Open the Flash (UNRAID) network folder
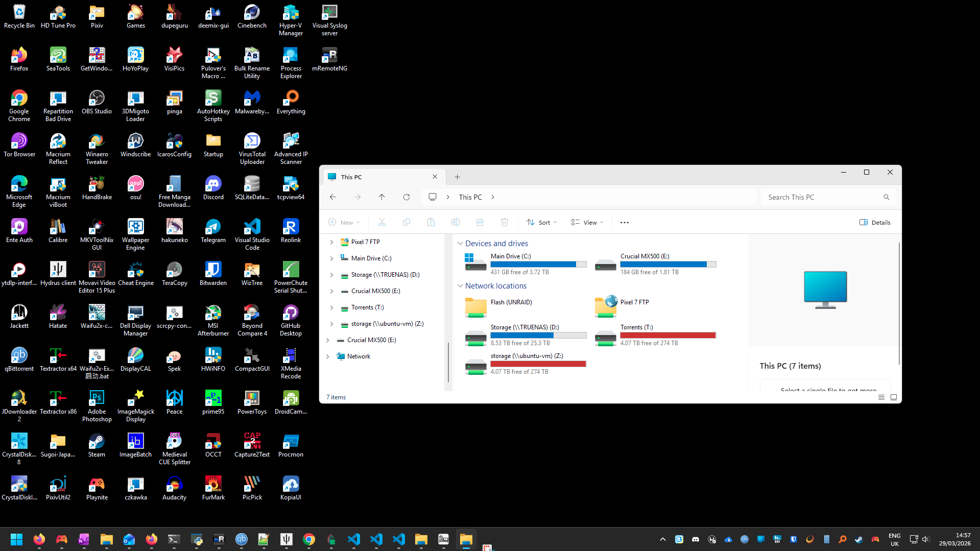The width and height of the screenshot is (980, 551). pos(475,307)
